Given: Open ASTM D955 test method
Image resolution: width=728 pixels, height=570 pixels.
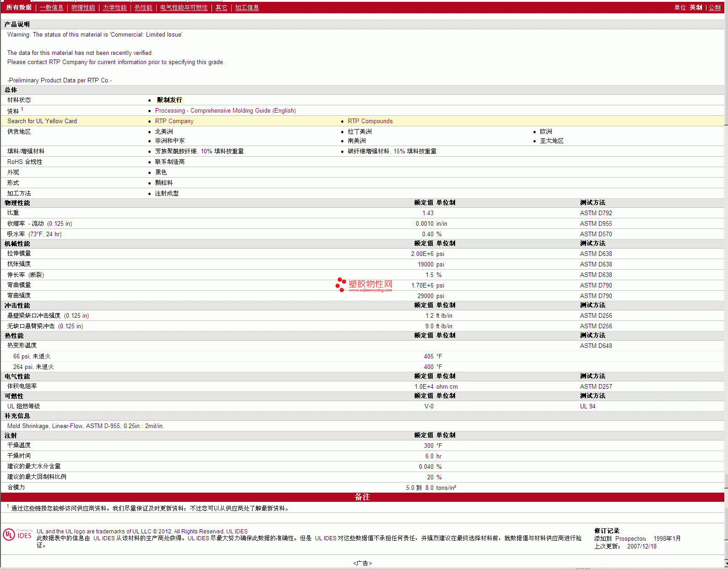Looking at the screenshot, I should (596, 224).
